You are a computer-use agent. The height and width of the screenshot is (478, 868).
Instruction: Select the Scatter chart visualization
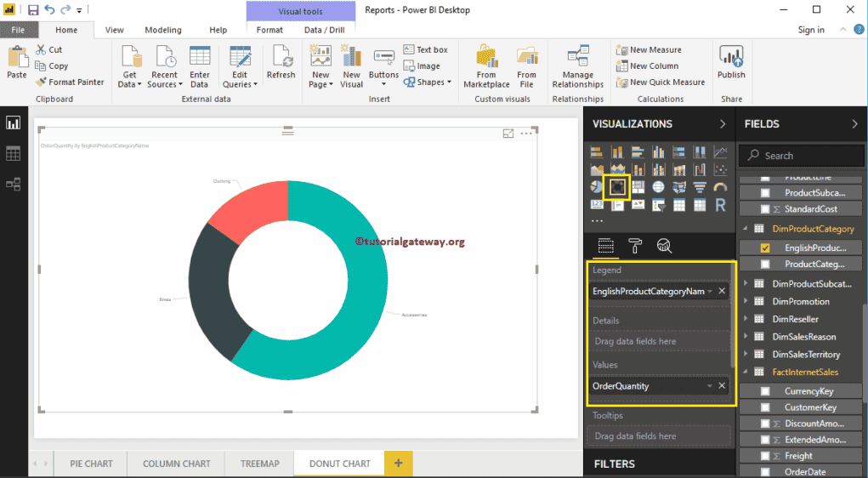tap(720, 169)
